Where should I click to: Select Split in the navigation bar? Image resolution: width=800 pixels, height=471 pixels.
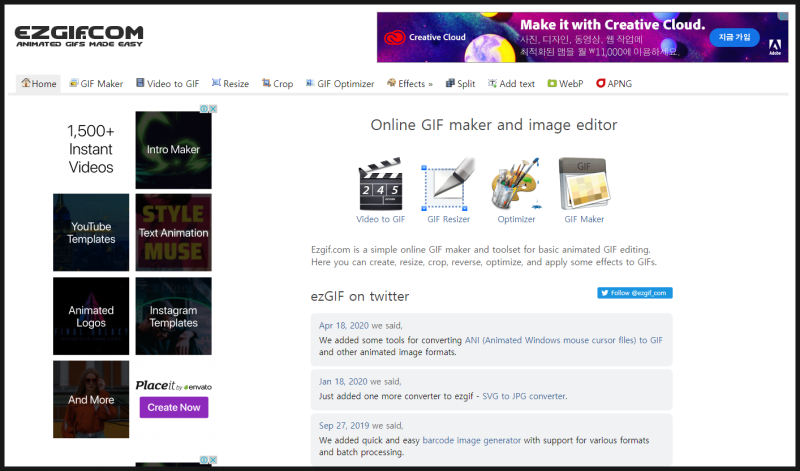click(460, 84)
